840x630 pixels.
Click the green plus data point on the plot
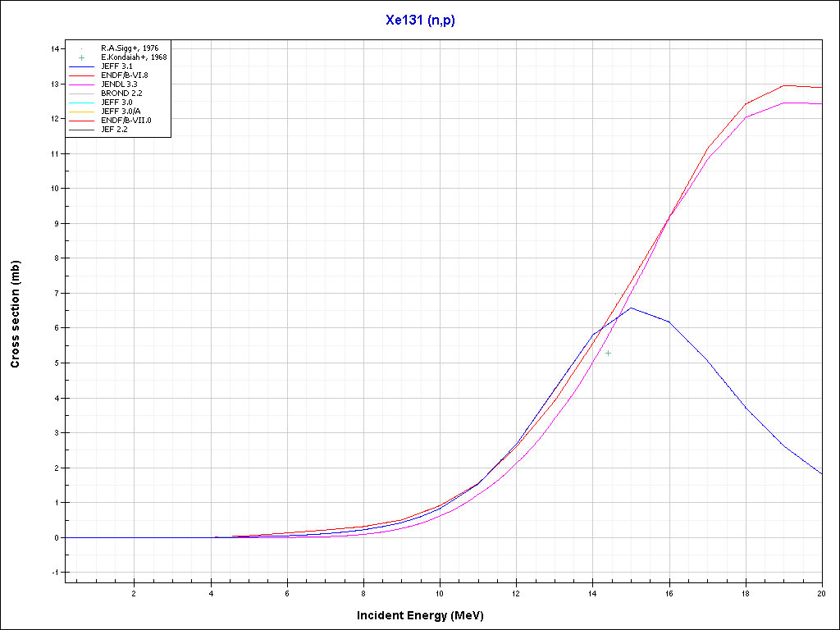608,353
